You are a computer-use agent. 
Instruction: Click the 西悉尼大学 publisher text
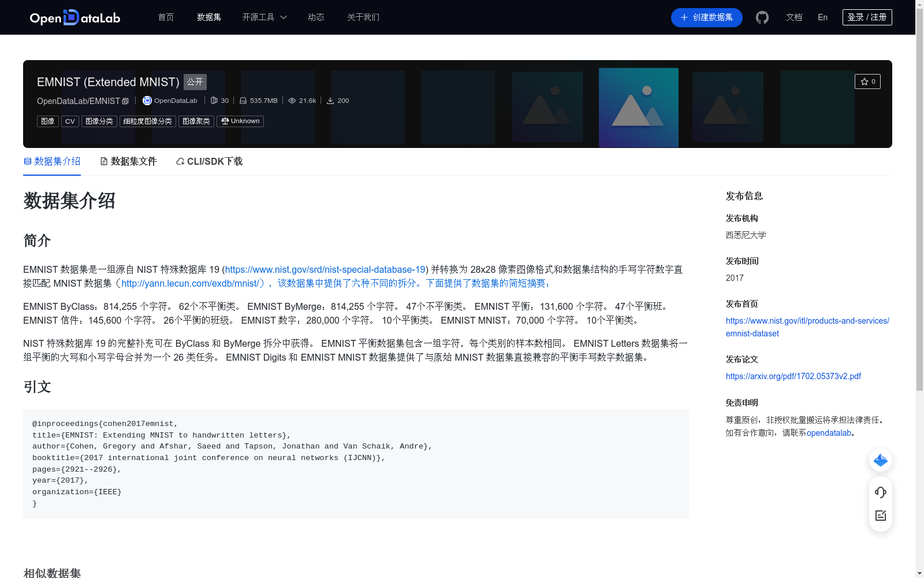746,235
